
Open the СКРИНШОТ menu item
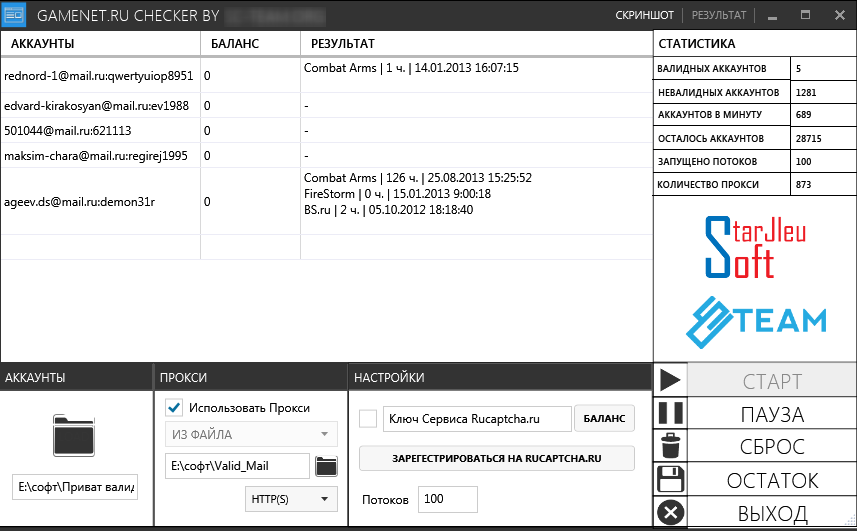pos(644,16)
